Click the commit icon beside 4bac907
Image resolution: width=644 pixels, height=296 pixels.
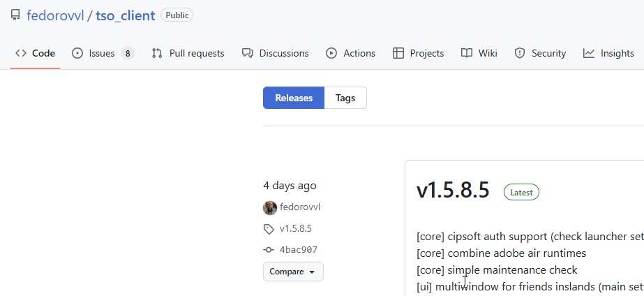click(x=269, y=249)
